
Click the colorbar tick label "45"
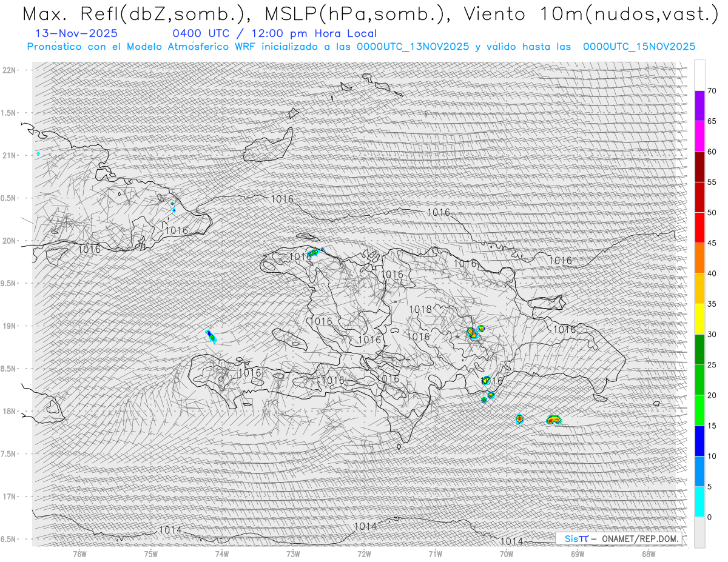tap(712, 243)
